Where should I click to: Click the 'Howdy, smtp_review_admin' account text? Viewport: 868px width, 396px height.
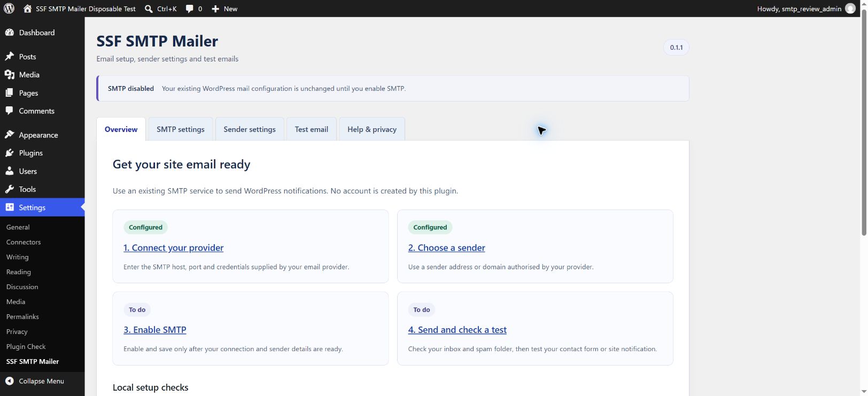[x=799, y=9]
